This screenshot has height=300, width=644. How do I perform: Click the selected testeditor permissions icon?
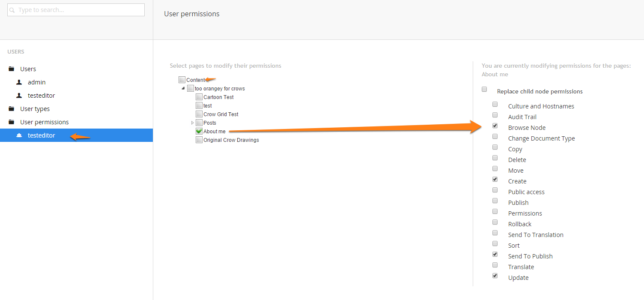pos(19,135)
